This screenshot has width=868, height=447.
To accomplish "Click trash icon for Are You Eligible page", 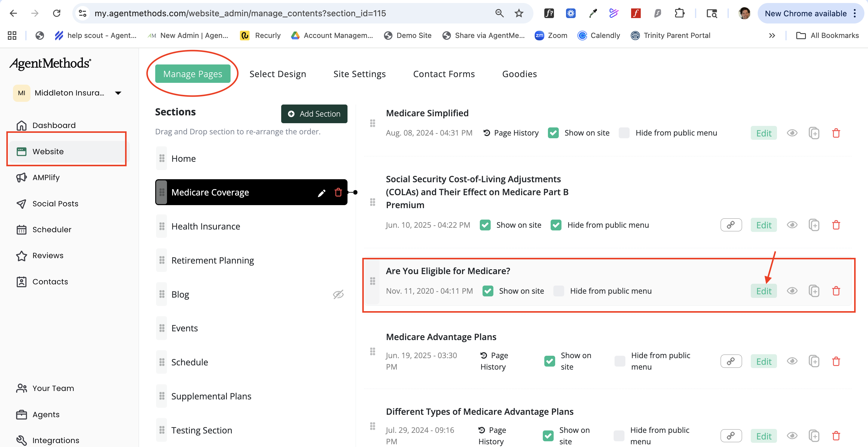I will click(836, 291).
